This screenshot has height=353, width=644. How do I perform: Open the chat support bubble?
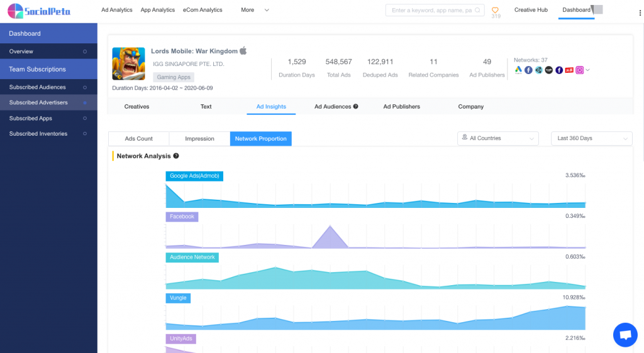(x=625, y=335)
